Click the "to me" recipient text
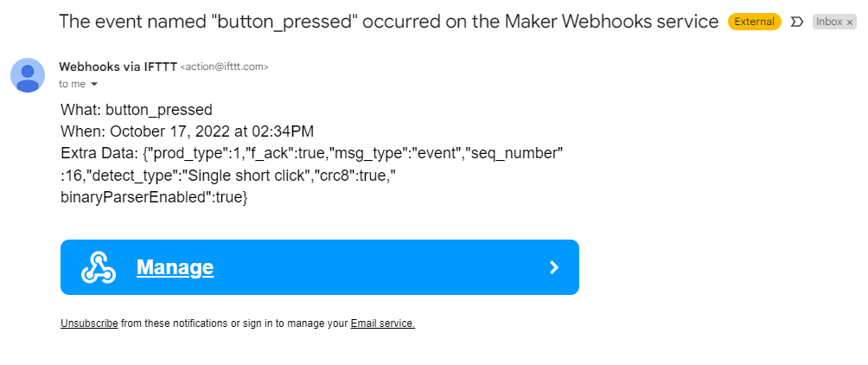The image size is (868, 365). 72,84
